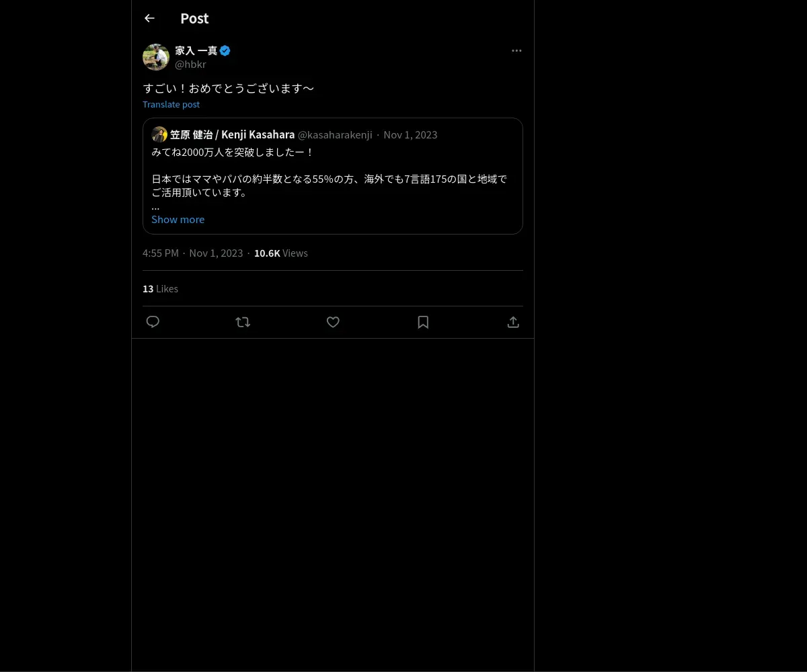Like the post with the heart icon
This screenshot has width=807, height=672.
click(x=333, y=322)
